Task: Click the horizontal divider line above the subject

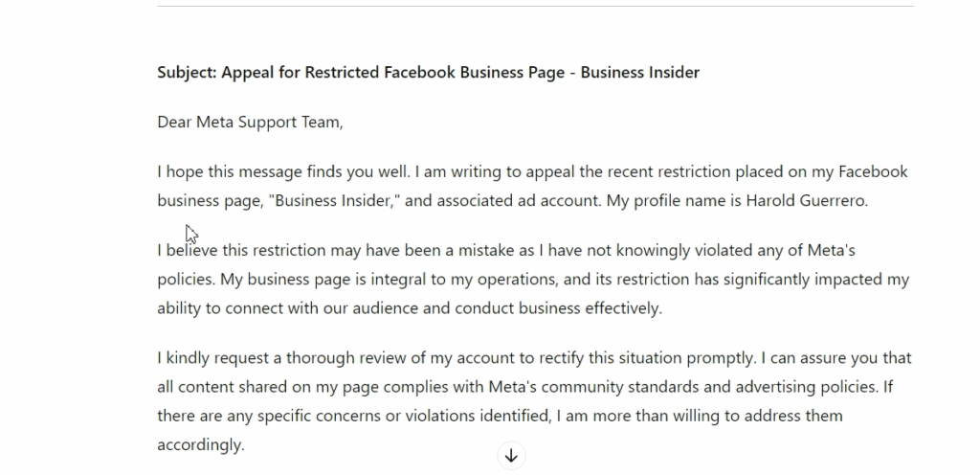Action: [535, 7]
